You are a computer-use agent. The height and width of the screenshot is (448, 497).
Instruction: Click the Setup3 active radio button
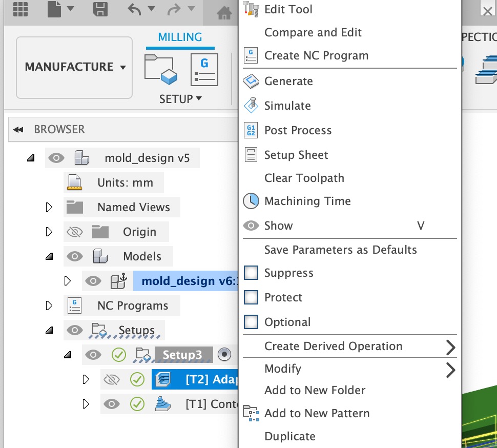[x=224, y=354]
